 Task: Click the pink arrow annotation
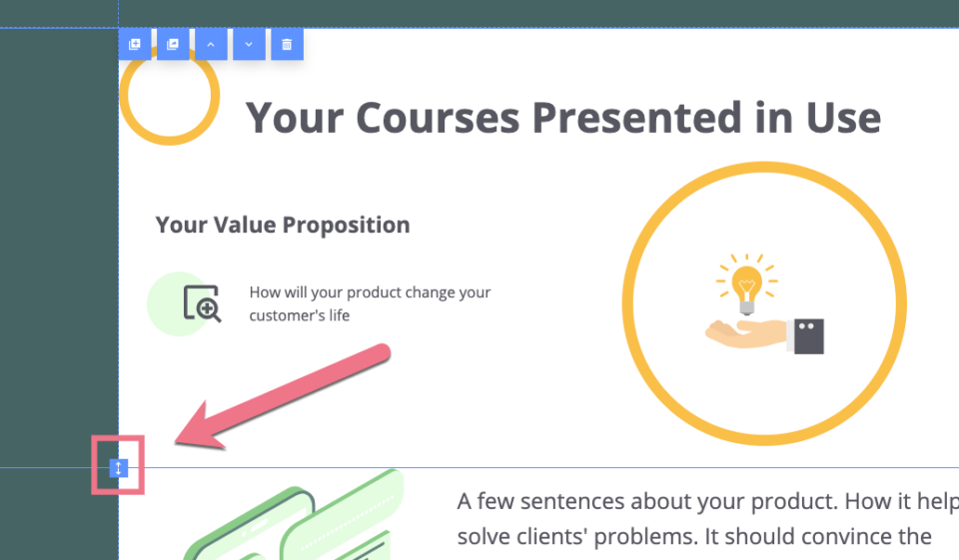tap(283, 397)
